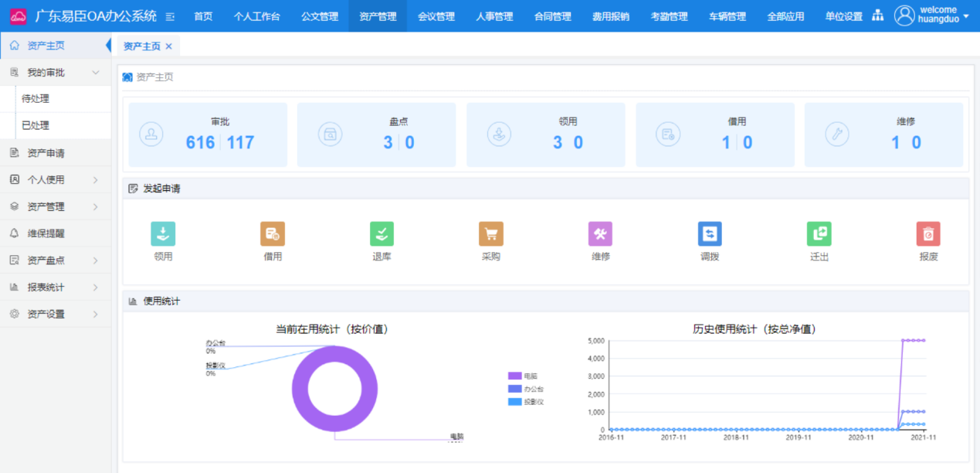This screenshot has width=980, height=473.
Task: Expand the 资产管理 sidebar submenu arrow
Action: pyautogui.click(x=96, y=207)
